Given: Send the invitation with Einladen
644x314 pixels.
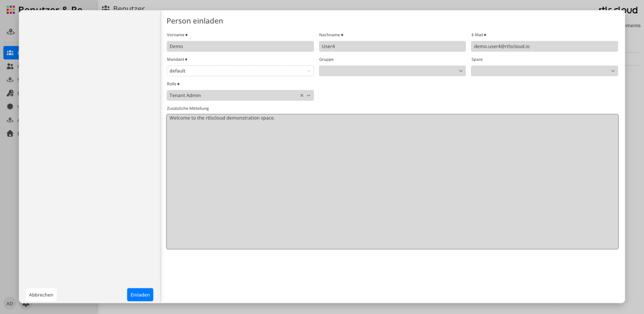Looking at the screenshot, I should pyautogui.click(x=140, y=295).
